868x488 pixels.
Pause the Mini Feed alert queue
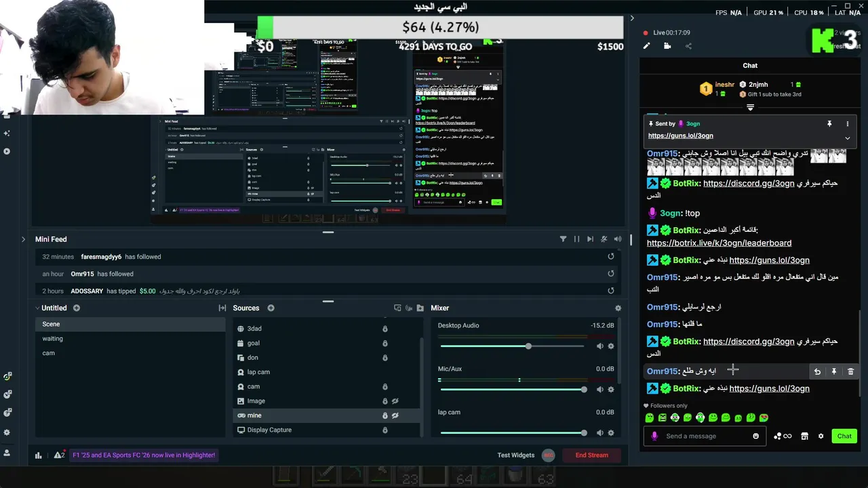click(x=576, y=239)
